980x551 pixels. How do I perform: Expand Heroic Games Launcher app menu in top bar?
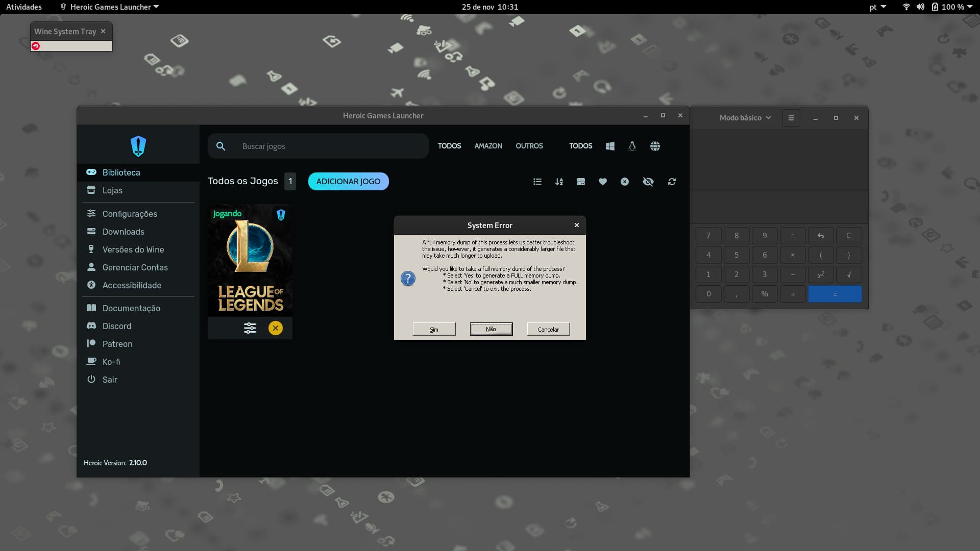pos(110,7)
